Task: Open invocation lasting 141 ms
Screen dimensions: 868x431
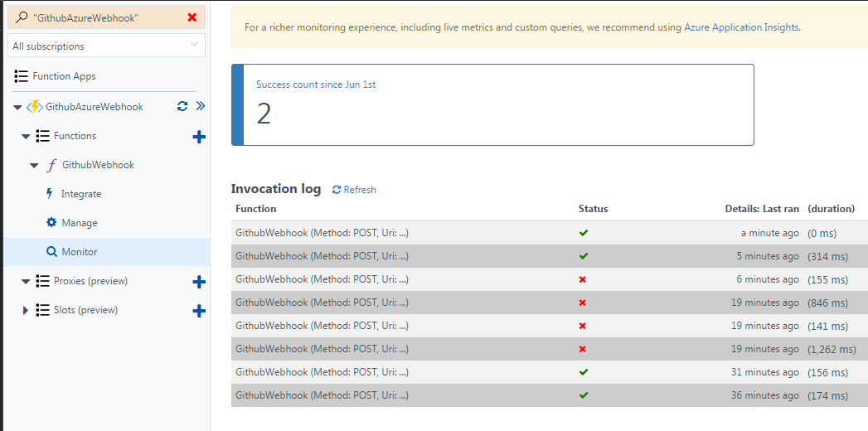Action: click(x=550, y=326)
